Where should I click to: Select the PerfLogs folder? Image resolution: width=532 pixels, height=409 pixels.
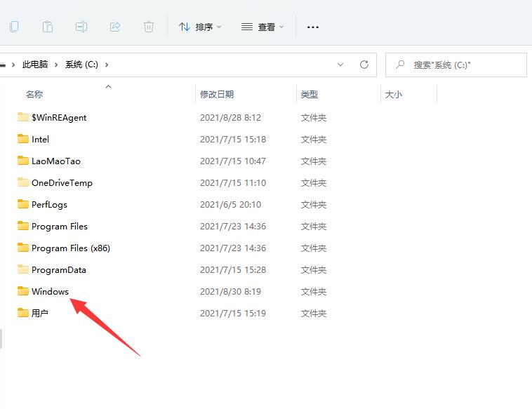(x=49, y=205)
